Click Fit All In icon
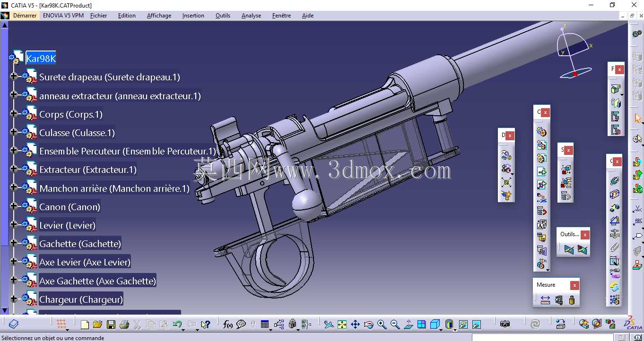The image size is (644, 341). click(342, 324)
